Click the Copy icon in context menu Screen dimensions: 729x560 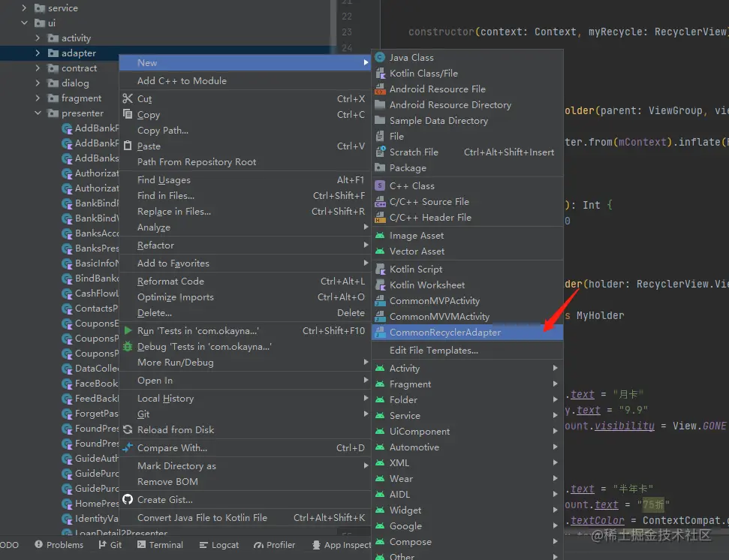coord(128,114)
